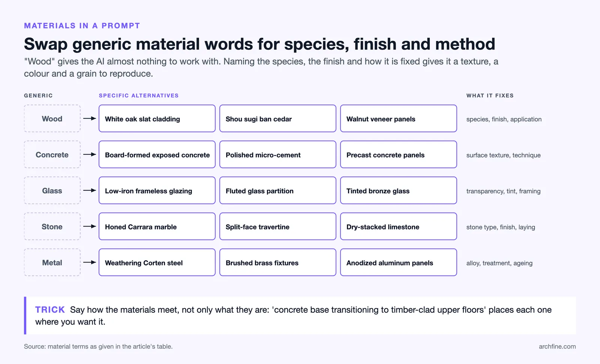Image resolution: width=600 pixels, height=364 pixels.
Task: Click the arrow next to Wood
Action: coord(90,118)
